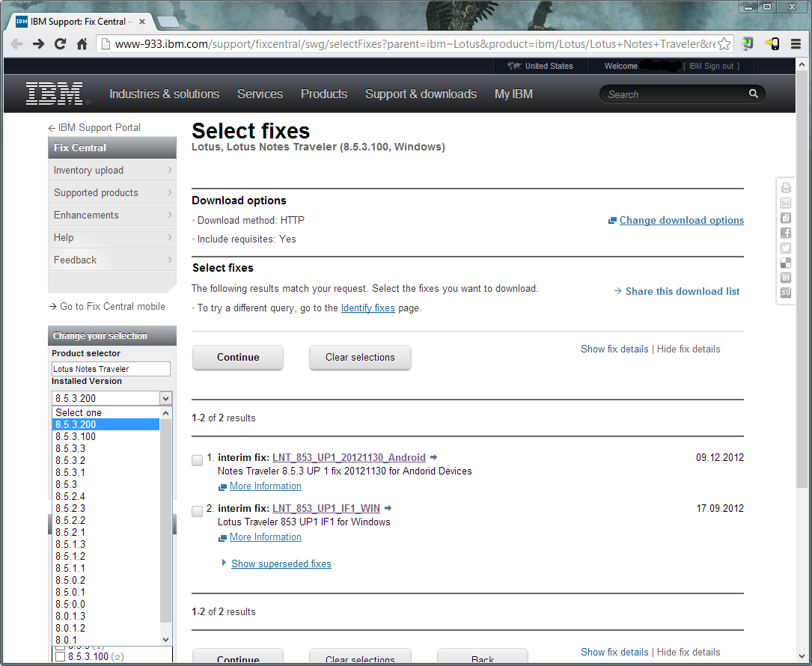812x666 pixels.
Task: Open Supported products sidebar item
Action: [x=112, y=192]
